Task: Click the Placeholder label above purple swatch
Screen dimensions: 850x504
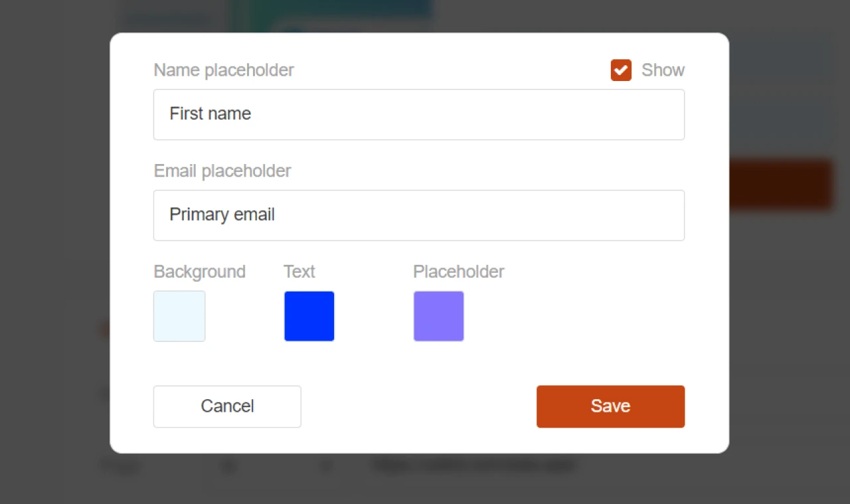Action: click(x=458, y=272)
